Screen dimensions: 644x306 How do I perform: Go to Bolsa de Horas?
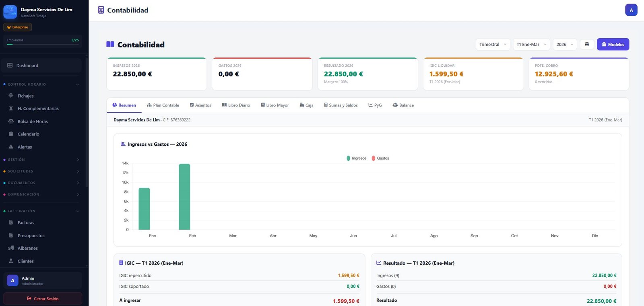pos(33,121)
